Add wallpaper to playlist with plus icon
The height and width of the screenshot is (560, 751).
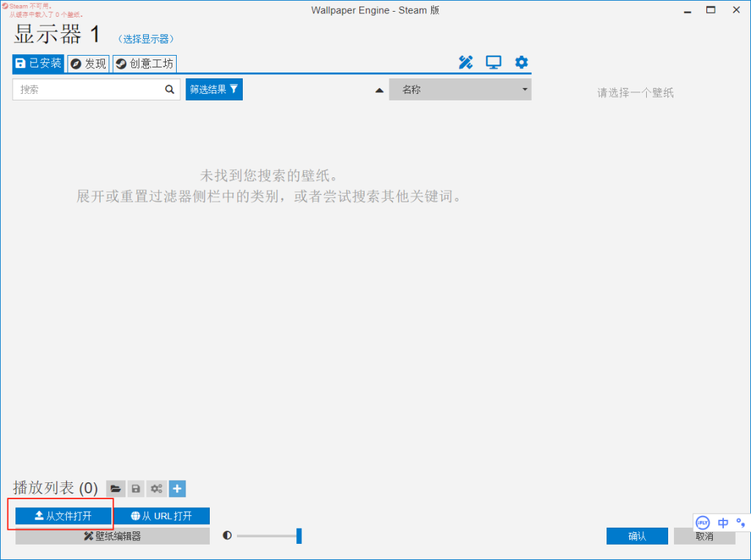tap(177, 489)
